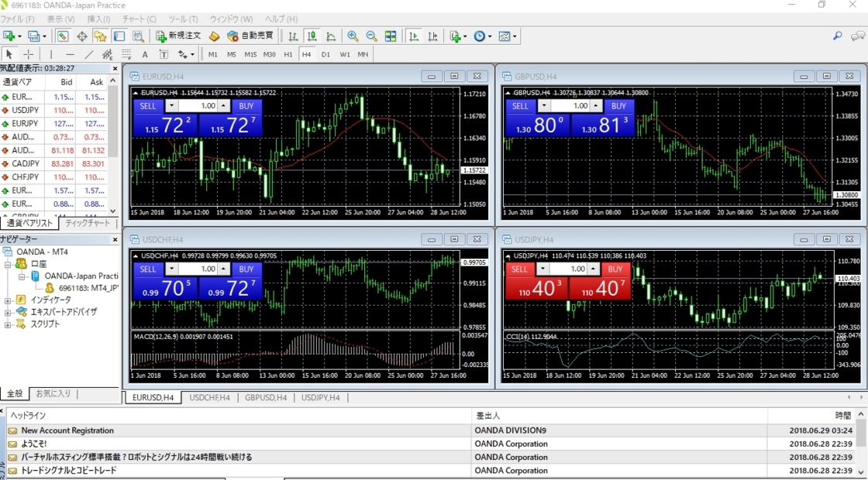Viewport: 868px width, 480px height.
Task: Expand the エキスパートアドバイザ tree node
Action: point(8,313)
